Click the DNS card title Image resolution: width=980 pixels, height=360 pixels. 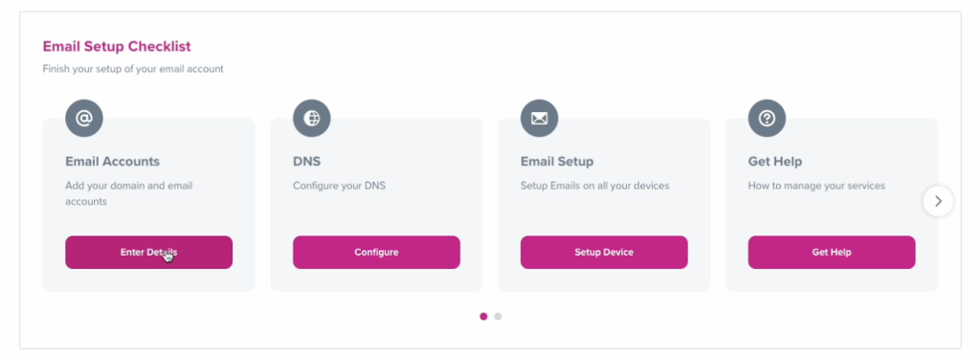click(x=307, y=161)
